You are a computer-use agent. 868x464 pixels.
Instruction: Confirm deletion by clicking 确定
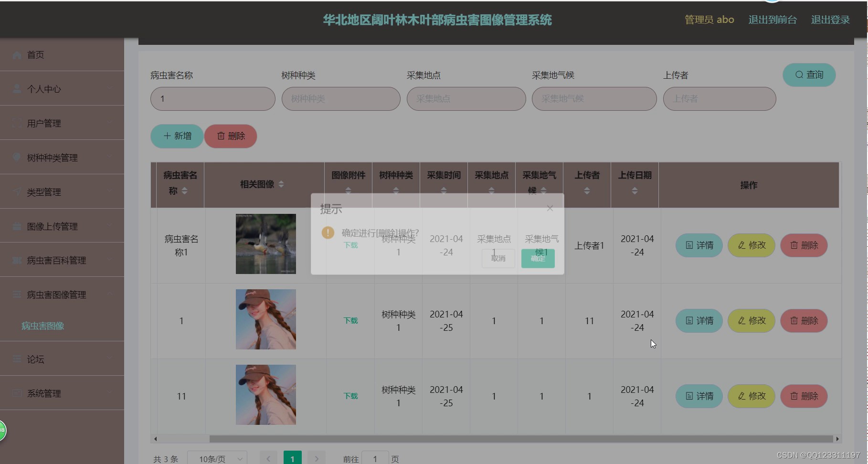pos(538,258)
